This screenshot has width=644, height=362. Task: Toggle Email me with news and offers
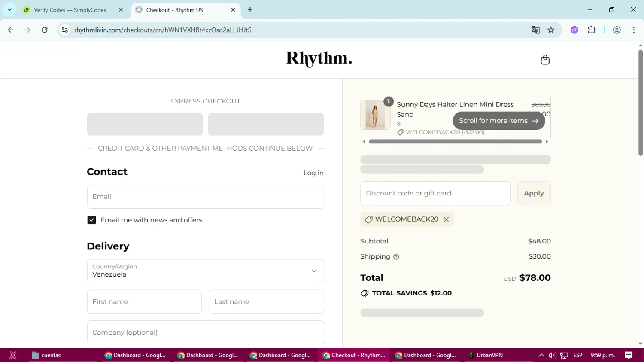pyautogui.click(x=91, y=220)
